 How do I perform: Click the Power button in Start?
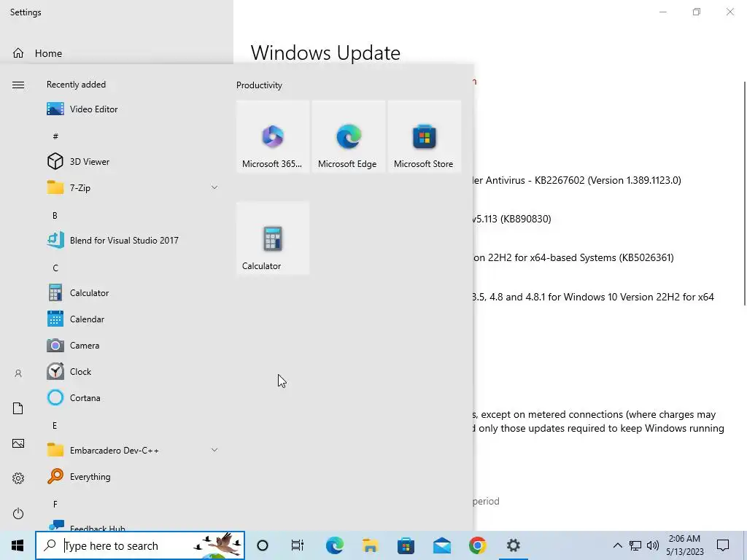coord(18,513)
